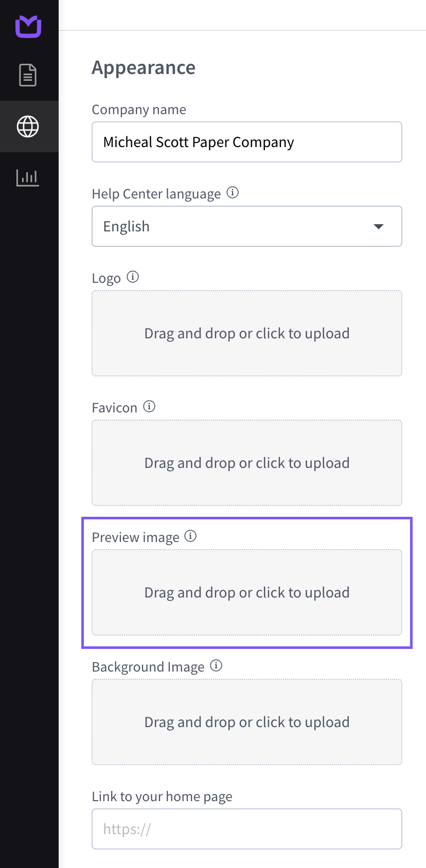The width and height of the screenshot is (426, 868).
Task: Click the info icon beside Background Image label
Action: pos(216,666)
